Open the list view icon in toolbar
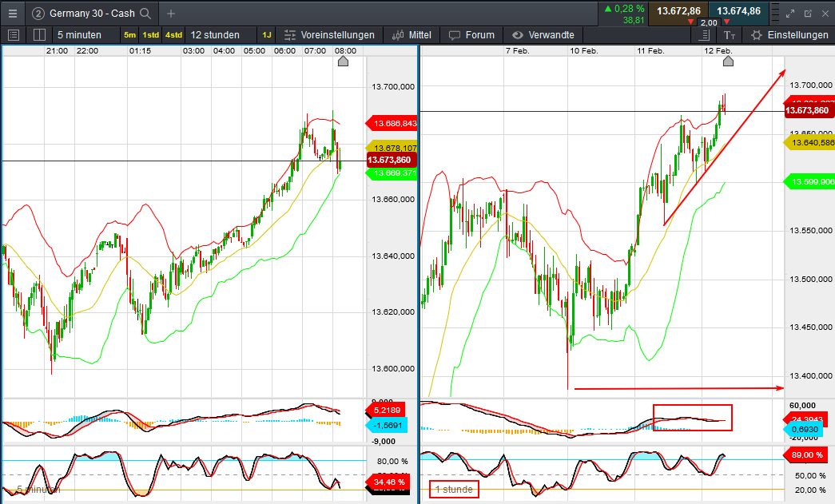The height and width of the screenshot is (504, 835). pos(14,35)
